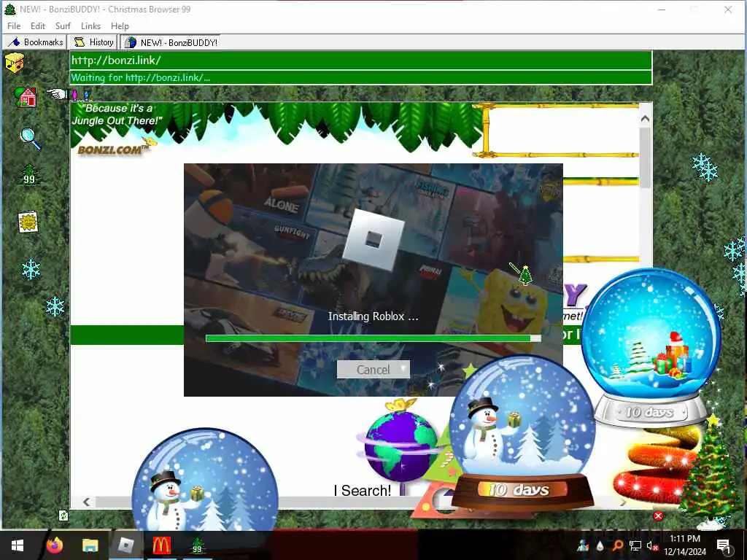This screenshot has height=560, width=747.
Task: Open the File menu
Action: tap(14, 26)
